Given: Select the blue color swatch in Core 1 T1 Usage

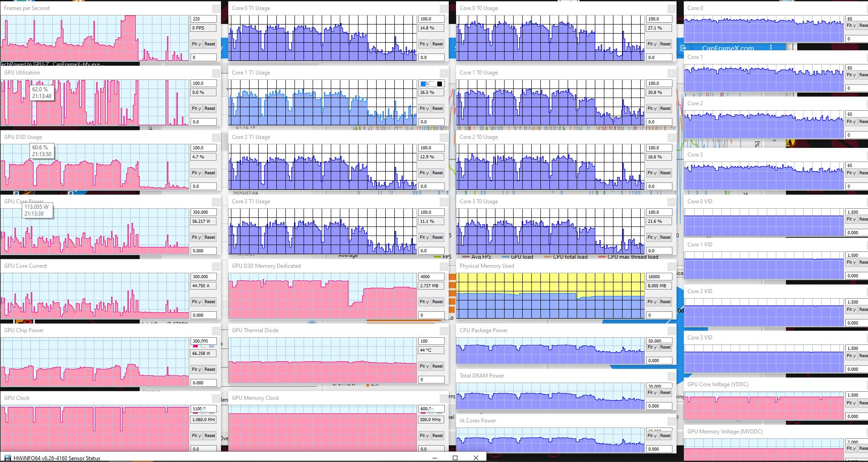Looking at the screenshot, I should pos(423,84).
